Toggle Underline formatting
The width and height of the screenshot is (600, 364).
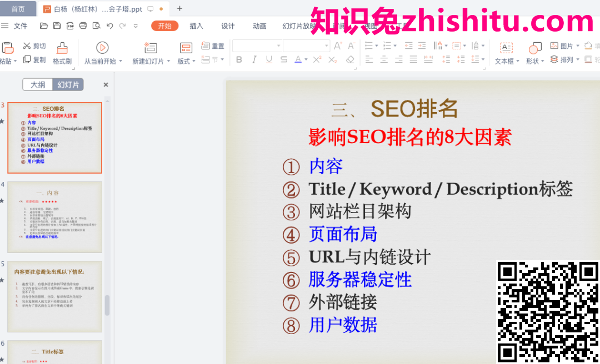click(269, 59)
